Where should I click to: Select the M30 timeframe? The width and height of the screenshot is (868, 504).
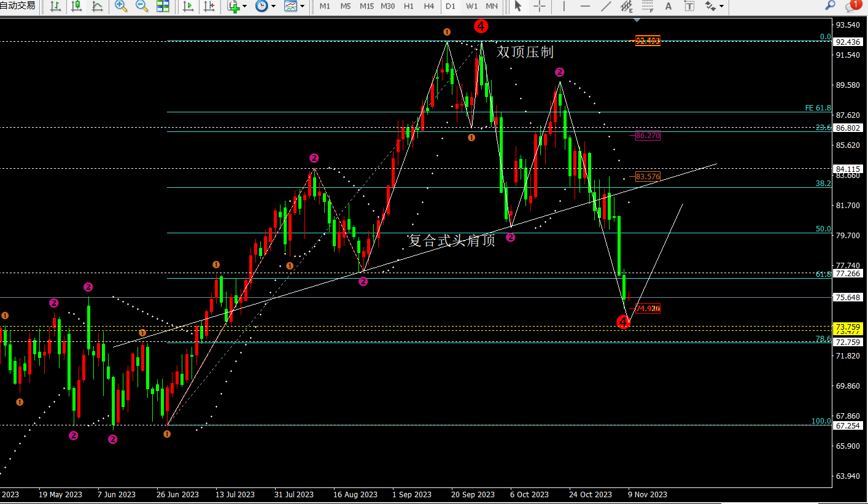(x=388, y=6)
